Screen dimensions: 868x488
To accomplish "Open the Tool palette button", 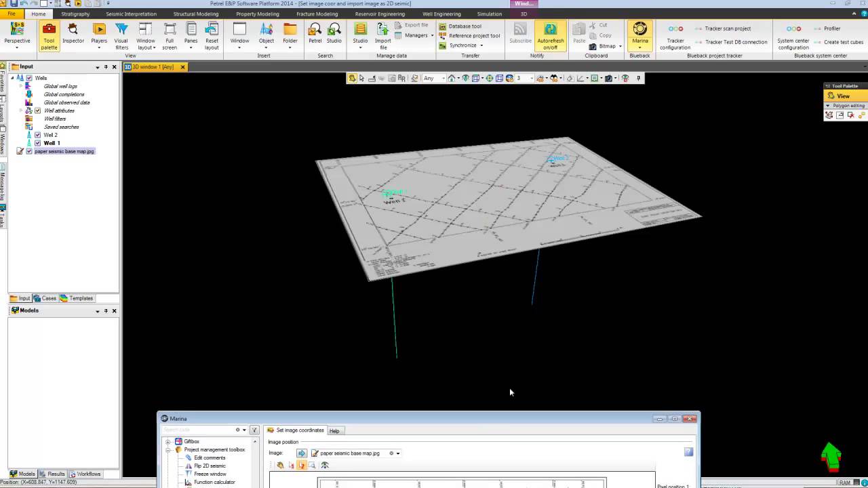I will 49,37.
